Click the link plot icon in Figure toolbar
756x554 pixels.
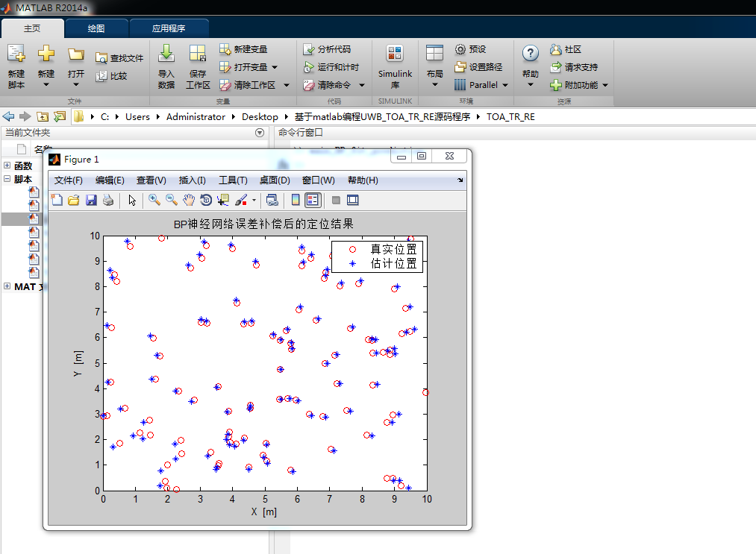pos(272,200)
